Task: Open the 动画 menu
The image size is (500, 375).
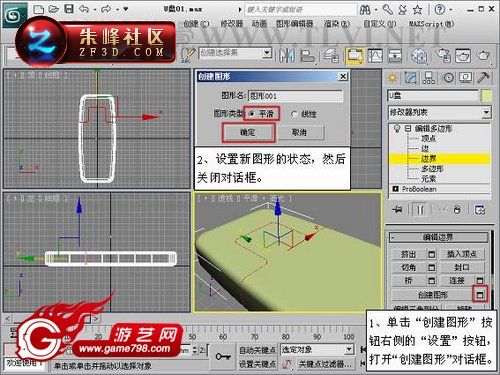Action: tap(259, 24)
